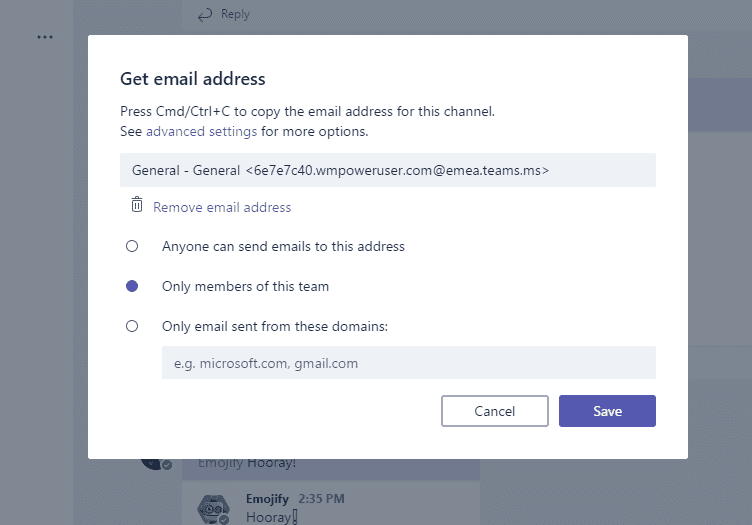The width and height of the screenshot is (752, 525).
Task: Click the Reply text above the dialog
Action: pyautogui.click(x=235, y=14)
